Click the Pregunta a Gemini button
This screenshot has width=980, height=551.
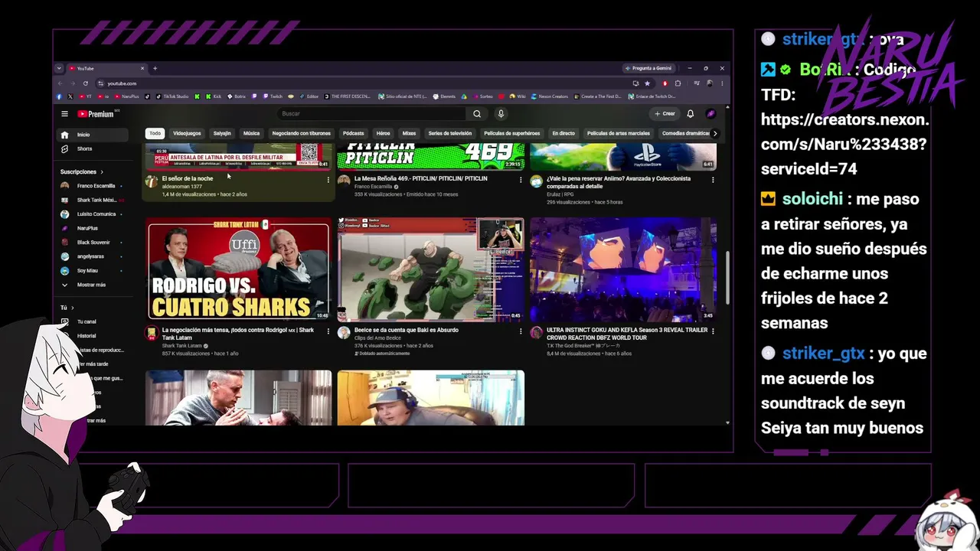pyautogui.click(x=649, y=68)
